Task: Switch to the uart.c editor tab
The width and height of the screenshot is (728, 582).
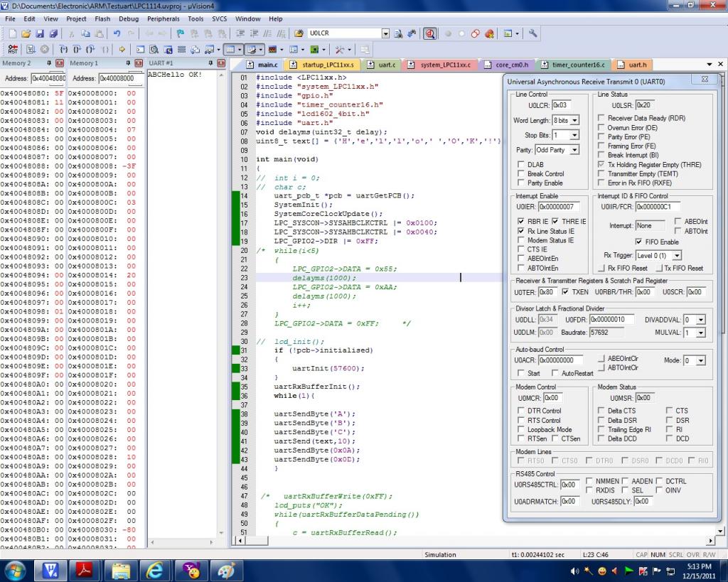Action: (x=382, y=65)
